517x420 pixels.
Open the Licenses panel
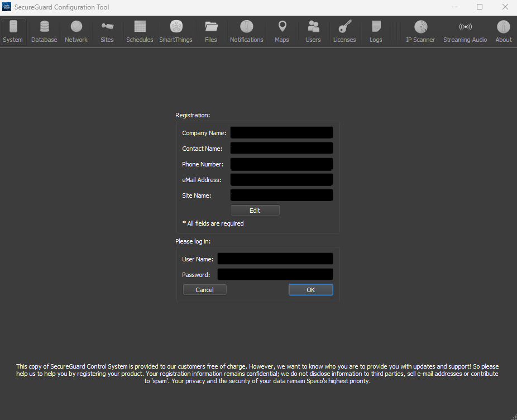click(344, 31)
